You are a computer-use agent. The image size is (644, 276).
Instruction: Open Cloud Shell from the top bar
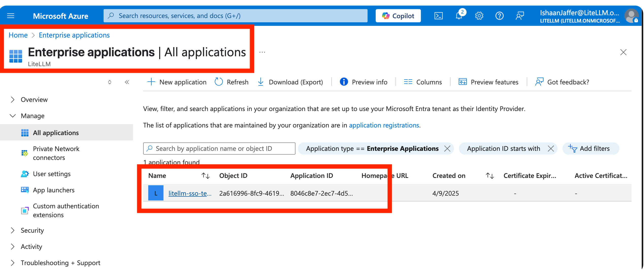[438, 16]
